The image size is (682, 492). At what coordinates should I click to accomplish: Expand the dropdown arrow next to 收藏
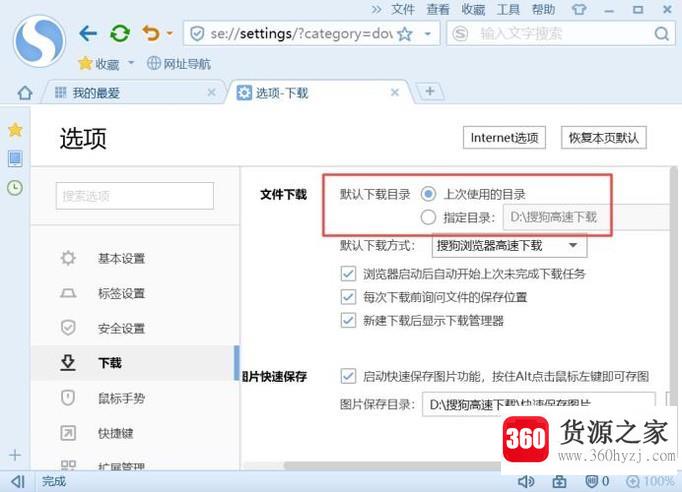131,64
